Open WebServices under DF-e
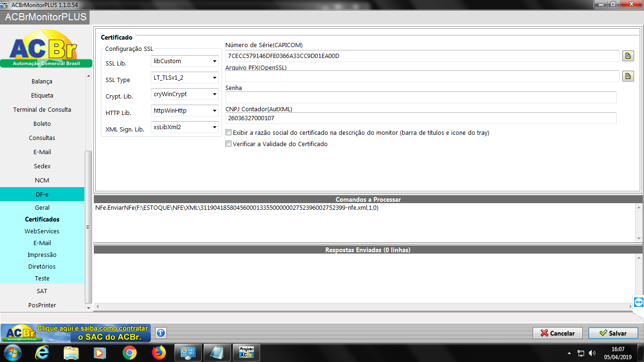Screen dimensions: 644x362 [42, 231]
